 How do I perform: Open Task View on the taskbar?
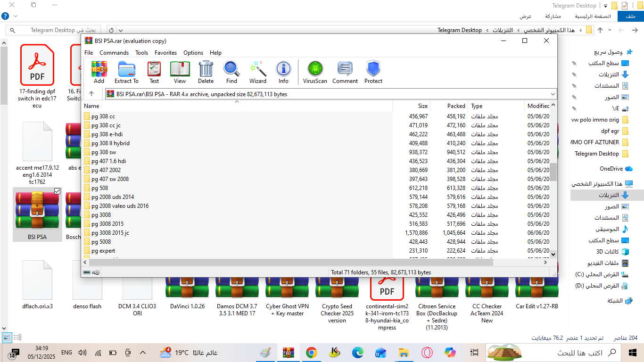pyautogui.click(x=475, y=352)
